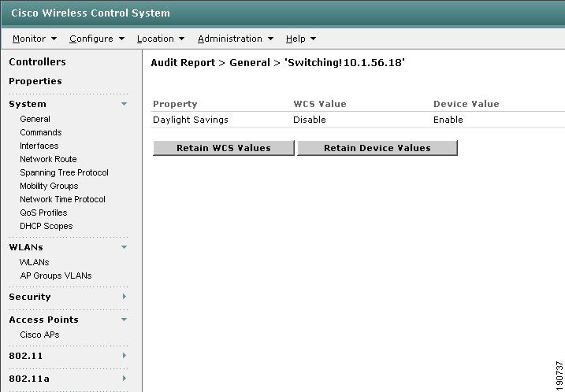Open the Configure menu
The width and height of the screenshot is (565, 392).
(x=97, y=39)
